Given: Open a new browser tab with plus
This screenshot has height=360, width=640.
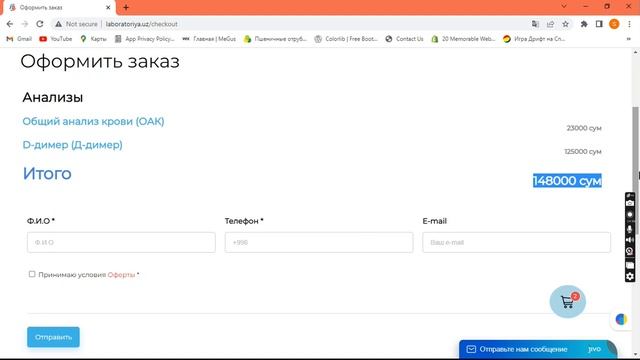Looking at the screenshot, I should pyautogui.click(x=126, y=7).
